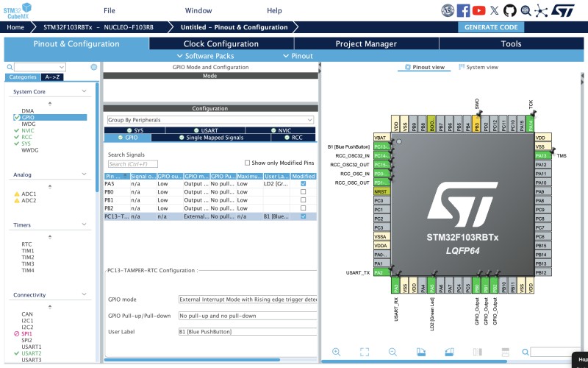Select PA13 pin on chip

[x=543, y=155]
